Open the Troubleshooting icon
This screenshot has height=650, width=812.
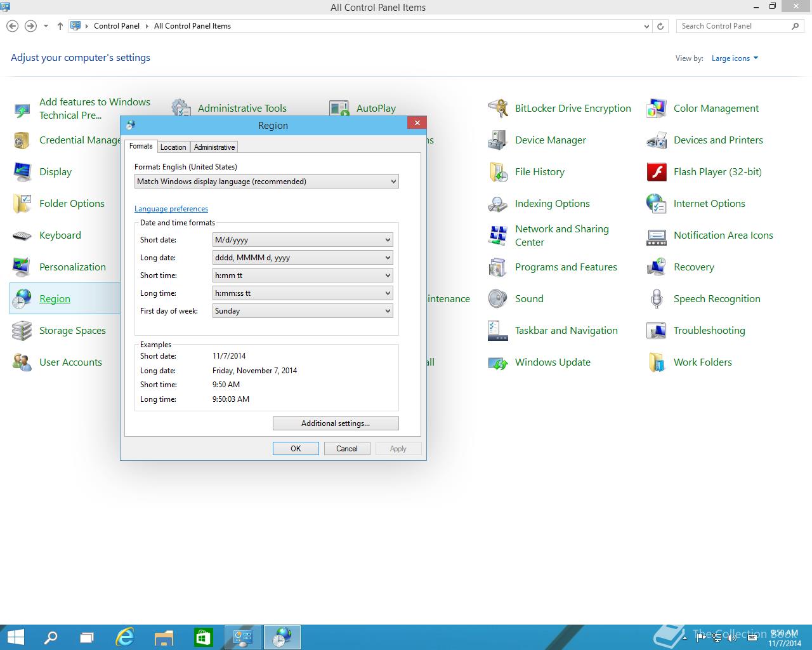[657, 331]
